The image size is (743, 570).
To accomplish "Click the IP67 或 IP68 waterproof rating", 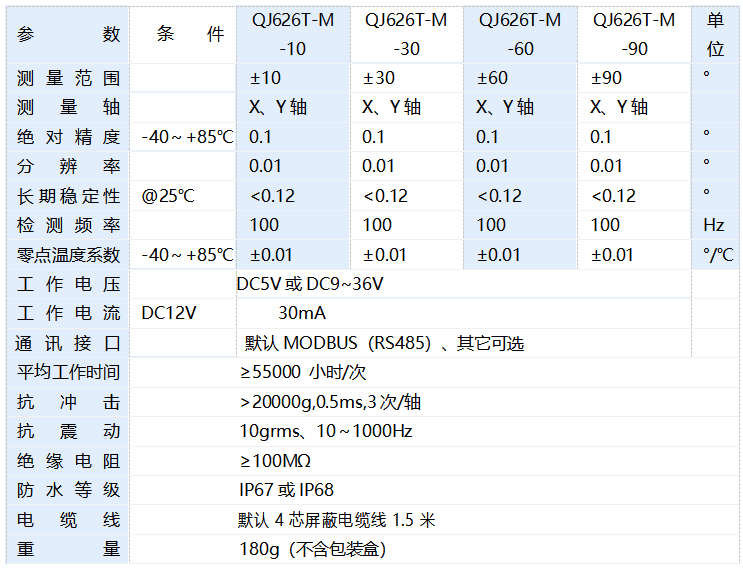I will pyautogui.click(x=286, y=490).
